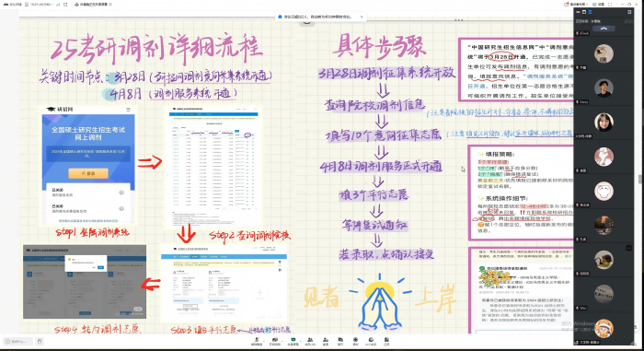Open network signal status indicator
Screen dimensions: 644x351
(x=58, y=5)
